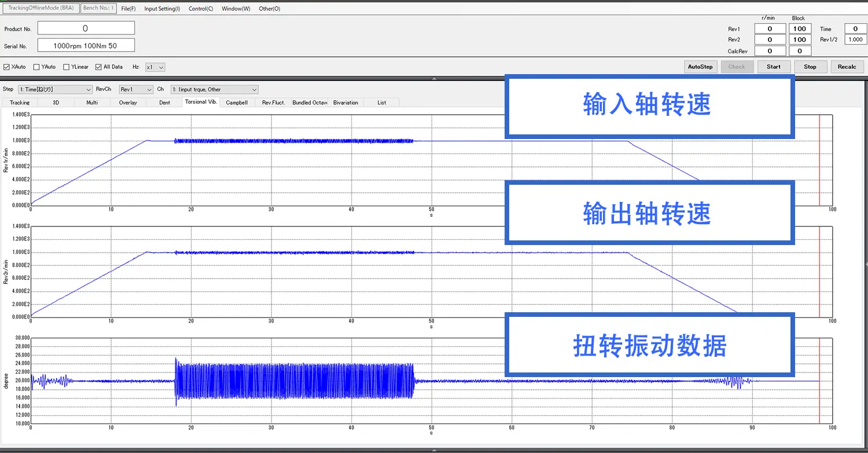Click the Rev2 Block value field
The image size is (868, 453).
(x=800, y=40)
